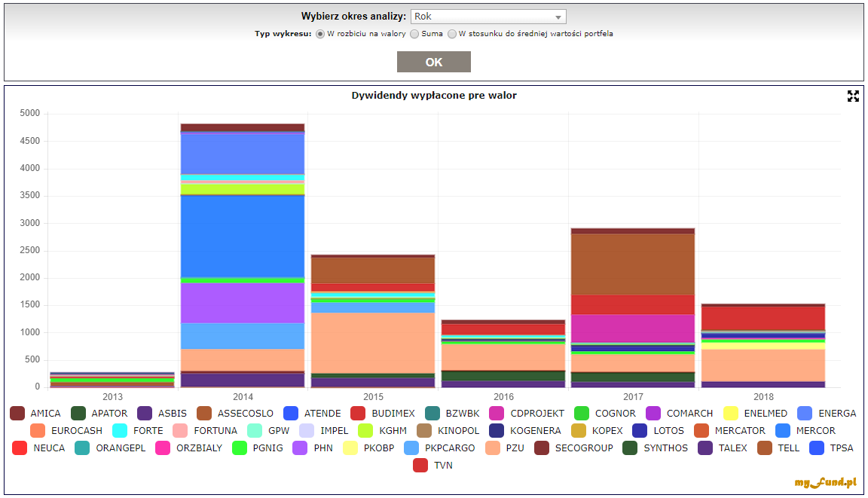The width and height of the screenshot is (868, 498).
Task: Click the TELL brown segment in 2017 bar
Action: click(x=633, y=264)
